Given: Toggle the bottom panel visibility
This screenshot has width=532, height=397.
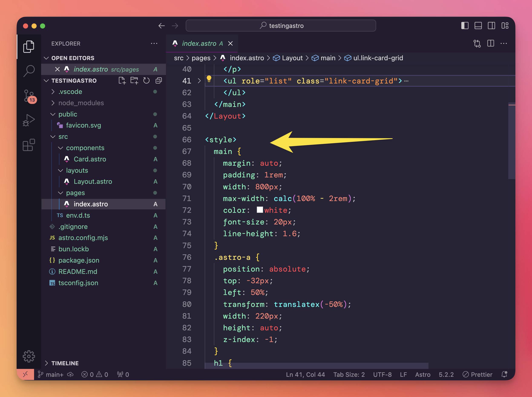Looking at the screenshot, I should [x=478, y=26].
